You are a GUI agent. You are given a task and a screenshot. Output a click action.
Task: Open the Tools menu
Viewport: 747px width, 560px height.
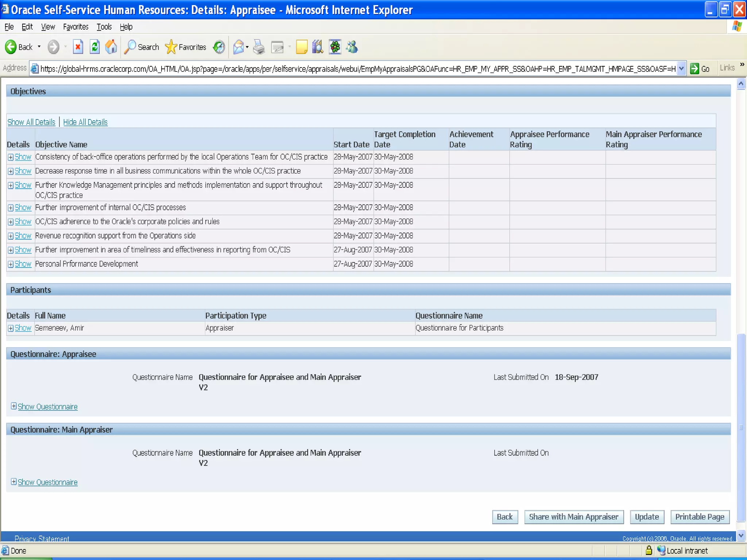coord(104,27)
